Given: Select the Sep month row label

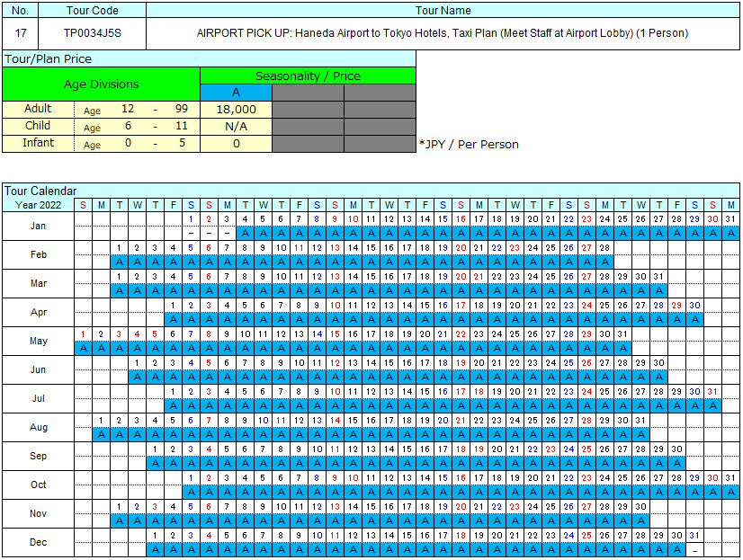Looking at the screenshot, I should (x=38, y=456).
